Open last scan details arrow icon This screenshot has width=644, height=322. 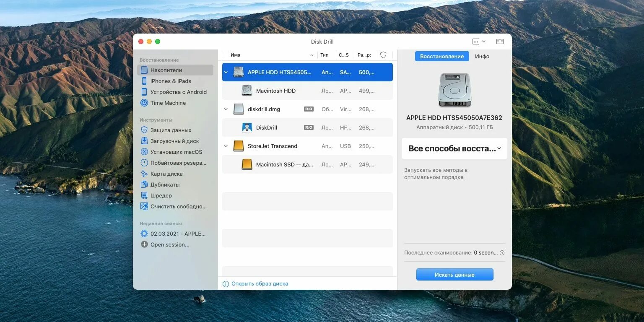(x=502, y=253)
